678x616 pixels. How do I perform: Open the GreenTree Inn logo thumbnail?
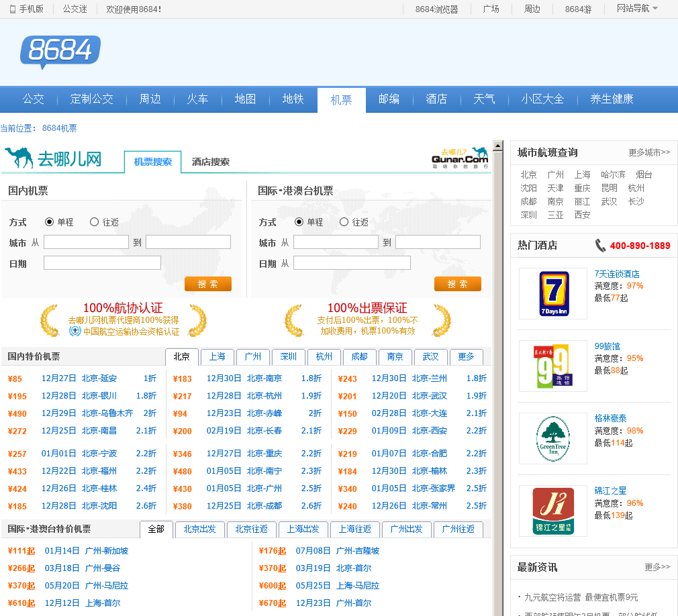click(x=553, y=438)
